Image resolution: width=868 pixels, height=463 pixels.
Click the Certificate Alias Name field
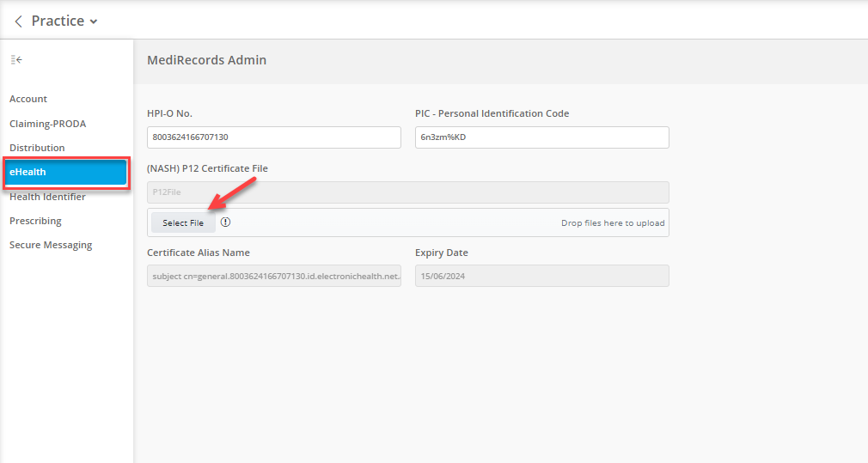tap(274, 276)
